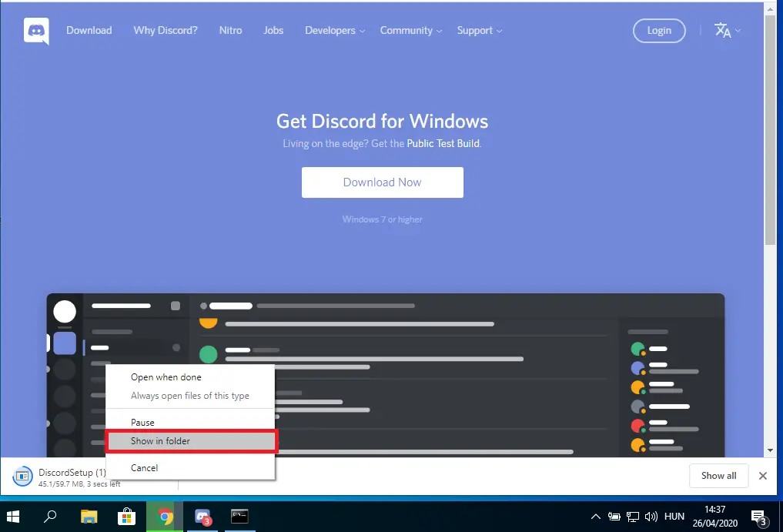Image resolution: width=783 pixels, height=532 pixels.
Task: Click the Discord logo icon
Action: (x=36, y=31)
